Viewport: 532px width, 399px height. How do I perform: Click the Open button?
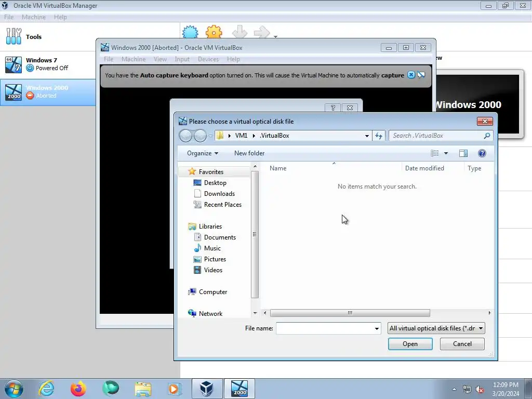tap(410, 344)
